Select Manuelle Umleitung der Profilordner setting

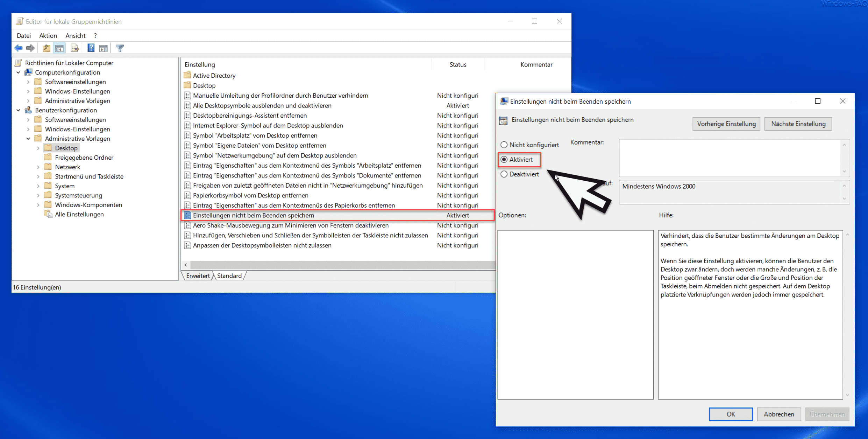(280, 96)
